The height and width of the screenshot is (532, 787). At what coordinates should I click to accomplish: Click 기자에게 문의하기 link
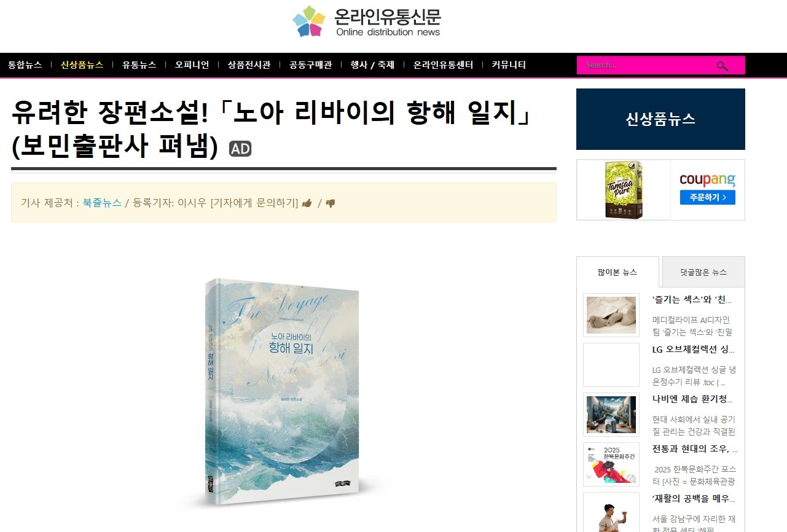click(x=254, y=203)
